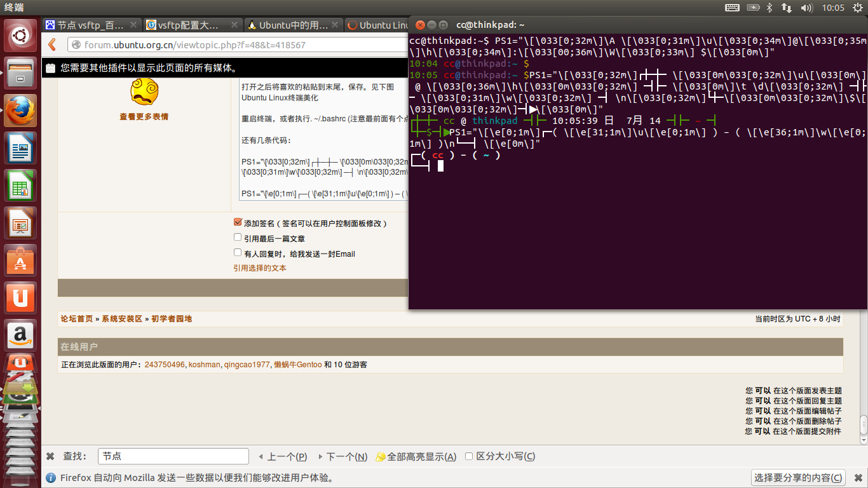Click the 当前时区为 UTC + 8 小时 text
The height and width of the screenshot is (488, 868).
[797, 319]
